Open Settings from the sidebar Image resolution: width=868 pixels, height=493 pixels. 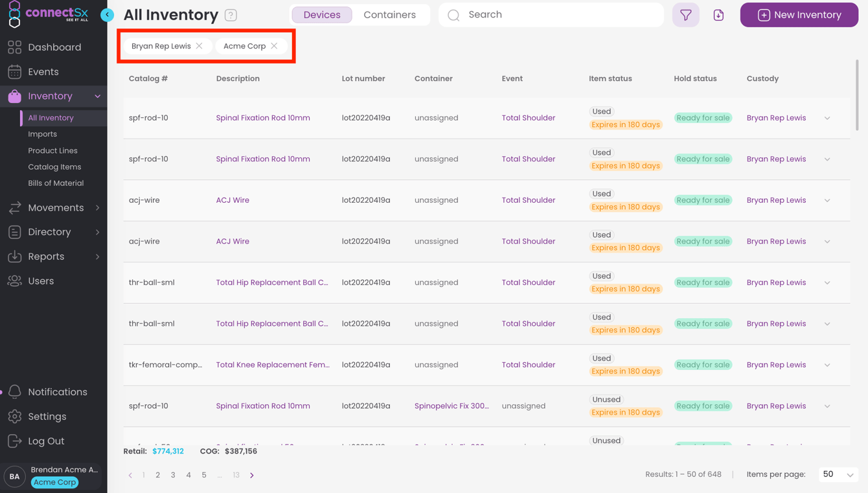click(x=47, y=416)
